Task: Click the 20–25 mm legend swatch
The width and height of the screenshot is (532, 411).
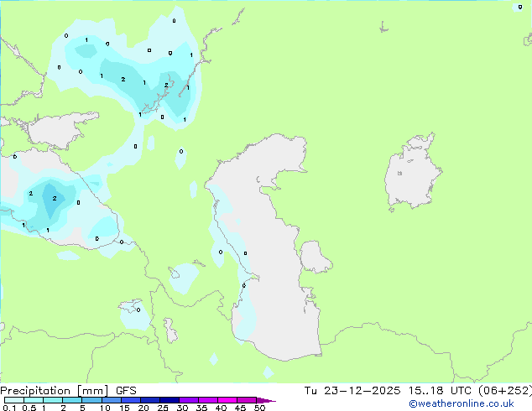Action: [150, 400]
